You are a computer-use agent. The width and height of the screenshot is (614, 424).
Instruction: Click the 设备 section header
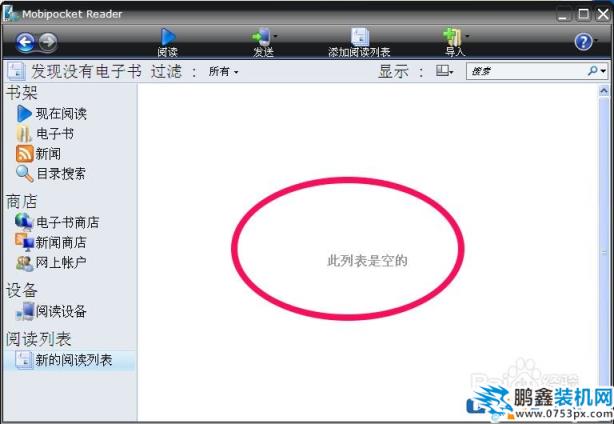[22, 291]
